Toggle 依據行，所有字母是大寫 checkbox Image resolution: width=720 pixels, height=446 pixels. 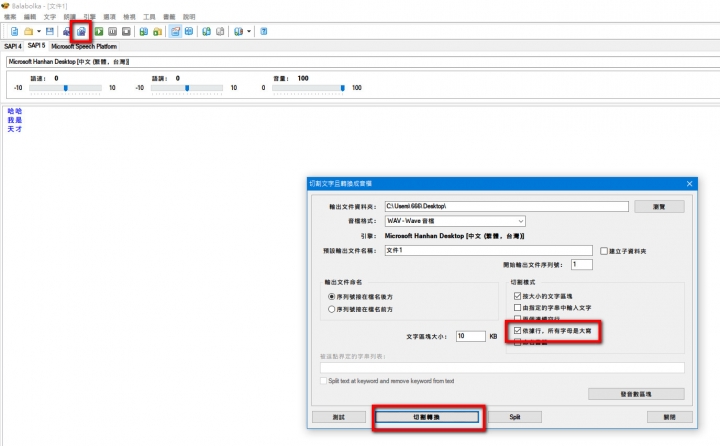coord(518,331)
